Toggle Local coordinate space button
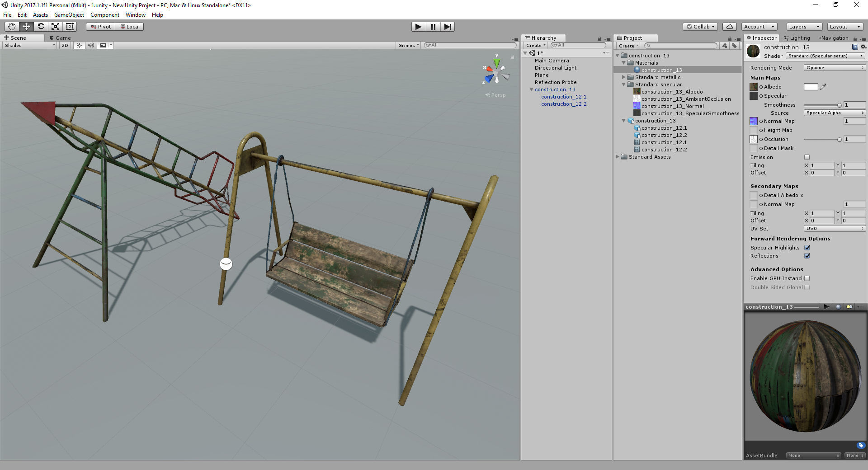The image size is (868, 470). tap(129, 27)
